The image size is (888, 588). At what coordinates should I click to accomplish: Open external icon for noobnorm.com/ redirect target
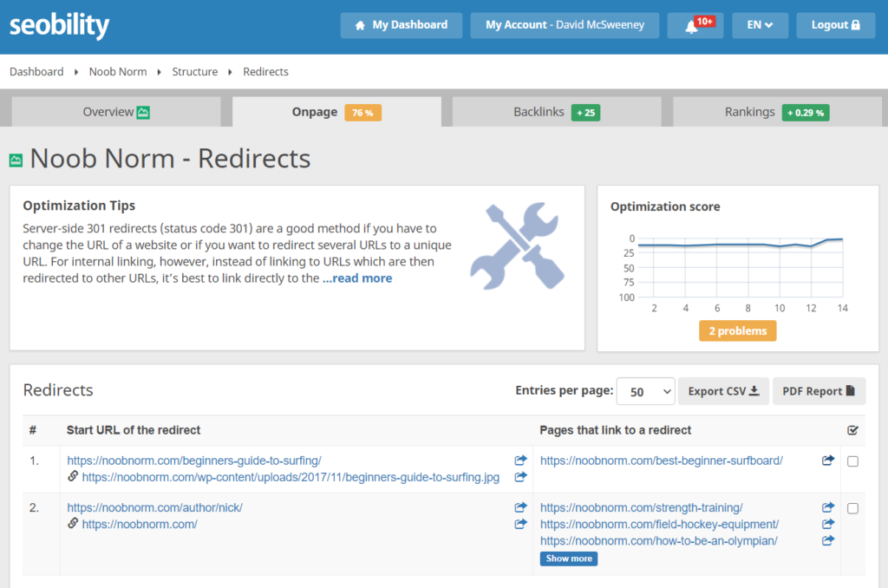point(520,524)
